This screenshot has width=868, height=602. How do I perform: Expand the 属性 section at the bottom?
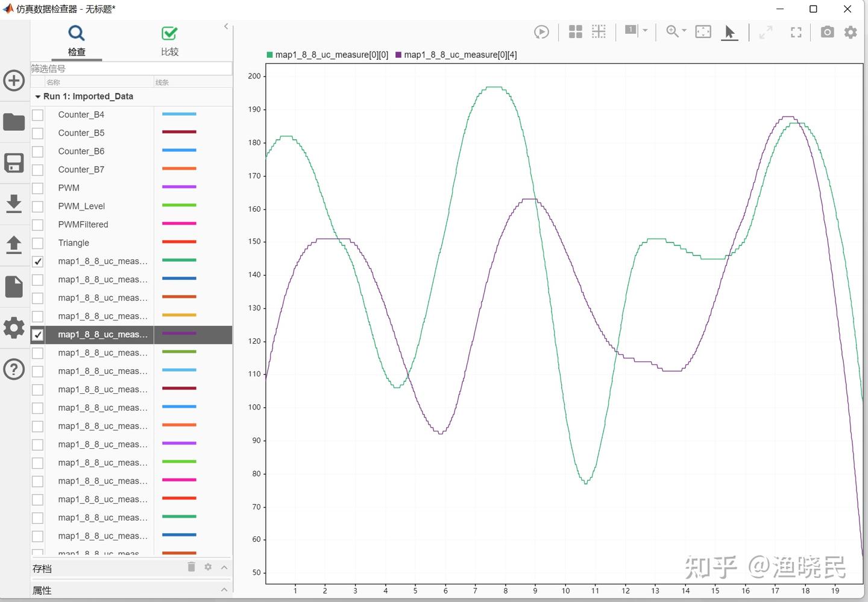(224, 590)
